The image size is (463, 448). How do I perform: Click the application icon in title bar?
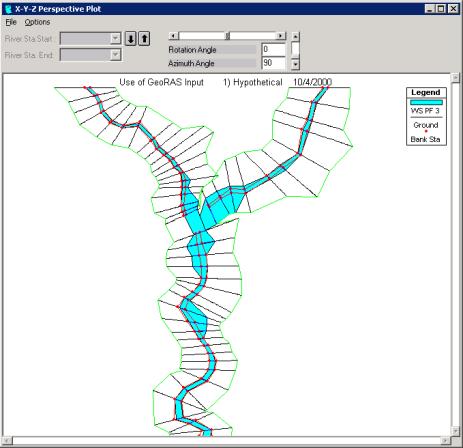pos(9,9)
